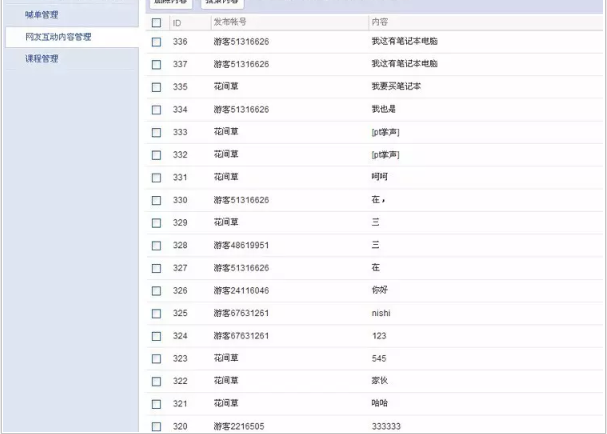Click the ID cell 337
This screenshot has width=607, height=434.
(180, 64)
